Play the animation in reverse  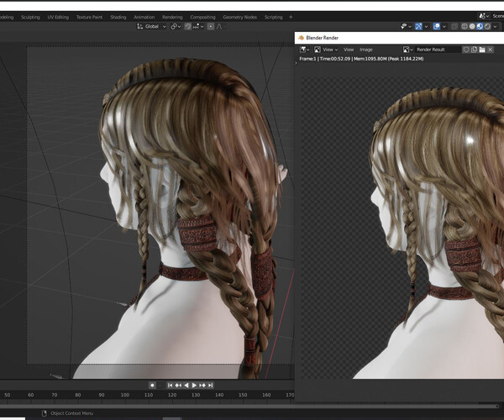click(x=186, y=385)
